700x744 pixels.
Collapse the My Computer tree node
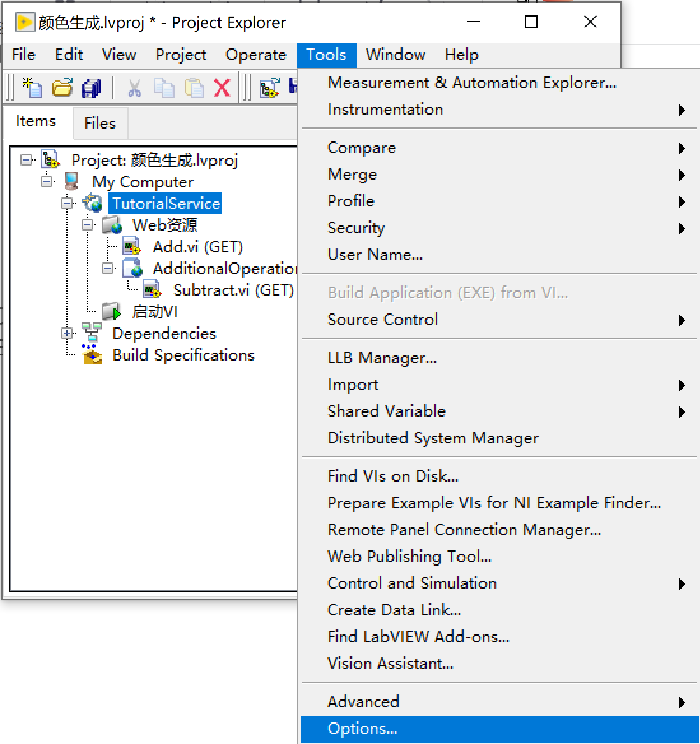pyautogui.click(x=45, y=182)
